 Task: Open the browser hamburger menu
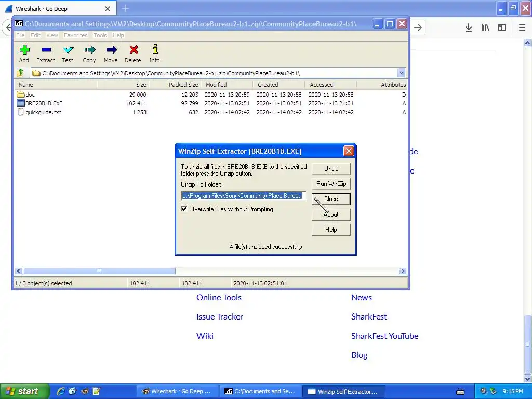click(x=522, y=28)
